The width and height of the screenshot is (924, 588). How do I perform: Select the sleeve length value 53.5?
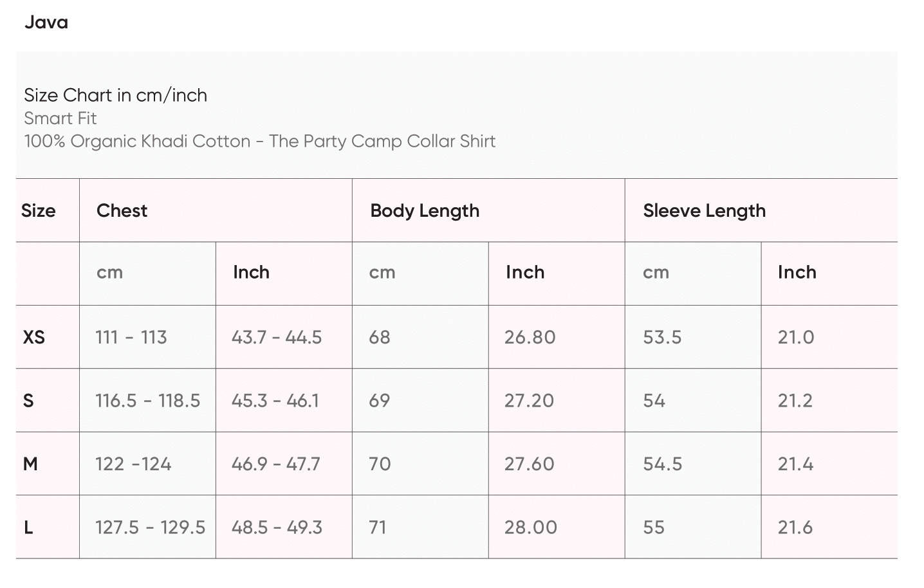pos(662,337)
